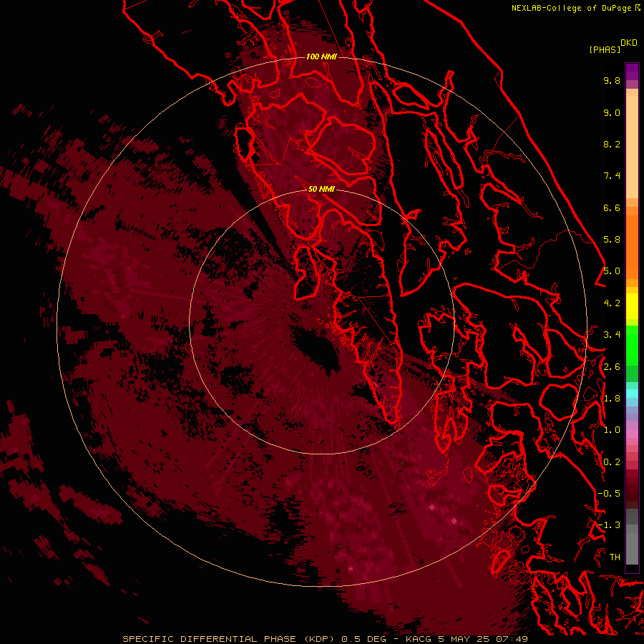Click the 7.4 scale value
The width and height of the screenshot is (644, 644).
[612, 176]
